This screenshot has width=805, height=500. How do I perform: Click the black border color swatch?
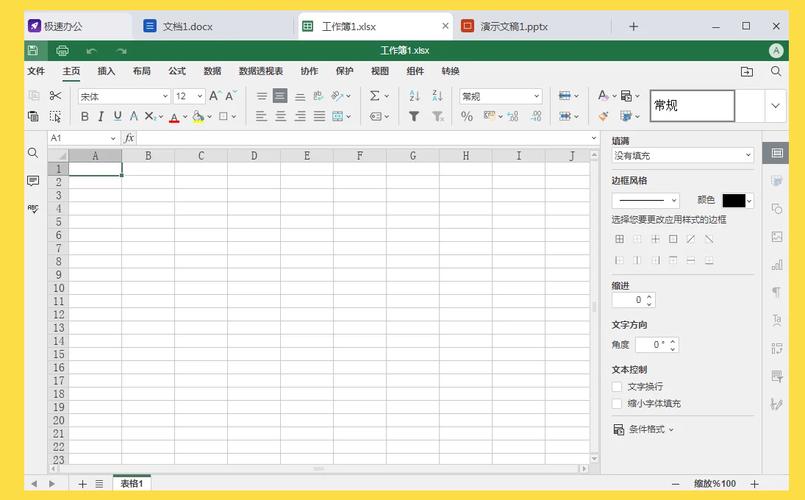point(734,201)
